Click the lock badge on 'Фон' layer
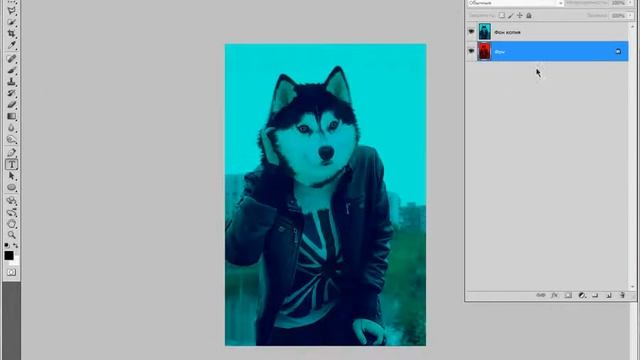640x360 pixels. coord(618,51)
